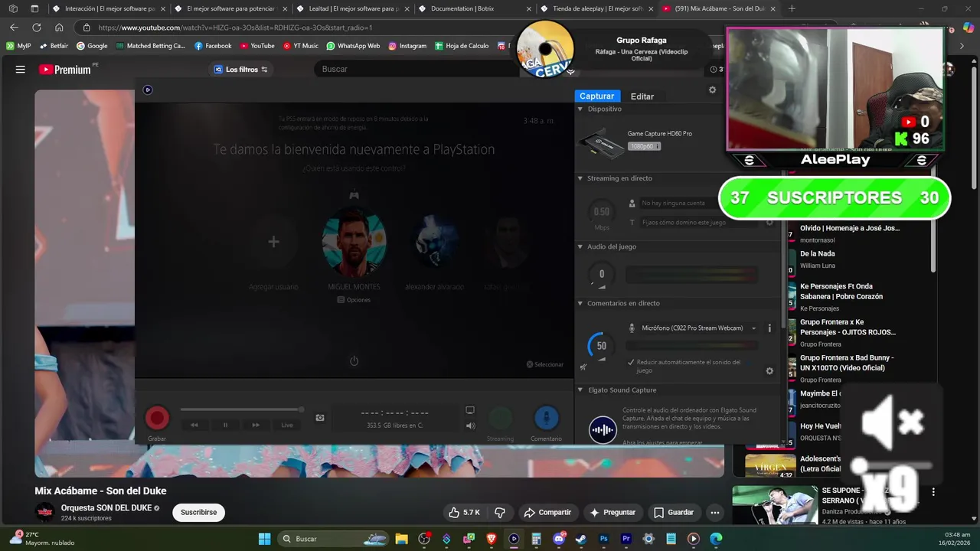The width and height of the screenshot is (980, 551).
Task: Open options for the SE SUPONE video
Action: click(x=933, y=492)
